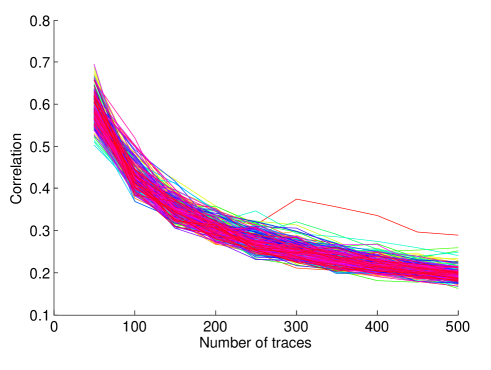Image resolution: width=491 pixels, height=370 pixels.
Task: Click the 500 tick label on x-axis
Action: [458, 327]
